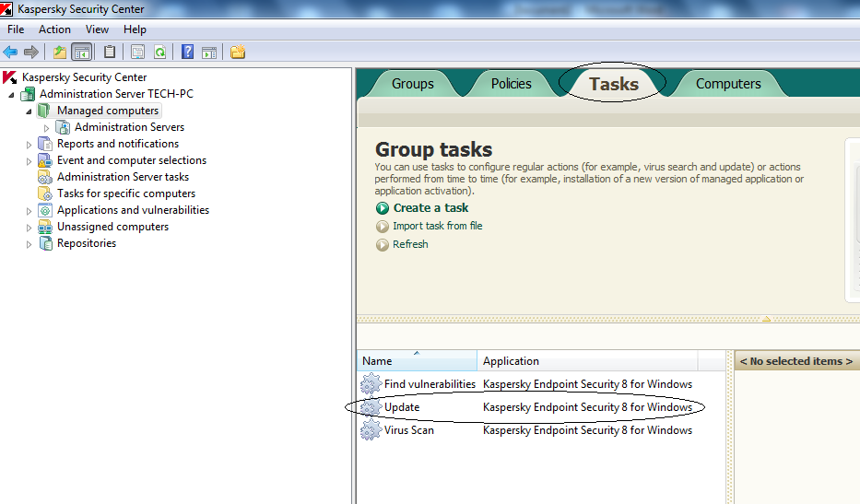
Task: Collapse info pane with small up-arrow splitter
Action: point(766,319)
